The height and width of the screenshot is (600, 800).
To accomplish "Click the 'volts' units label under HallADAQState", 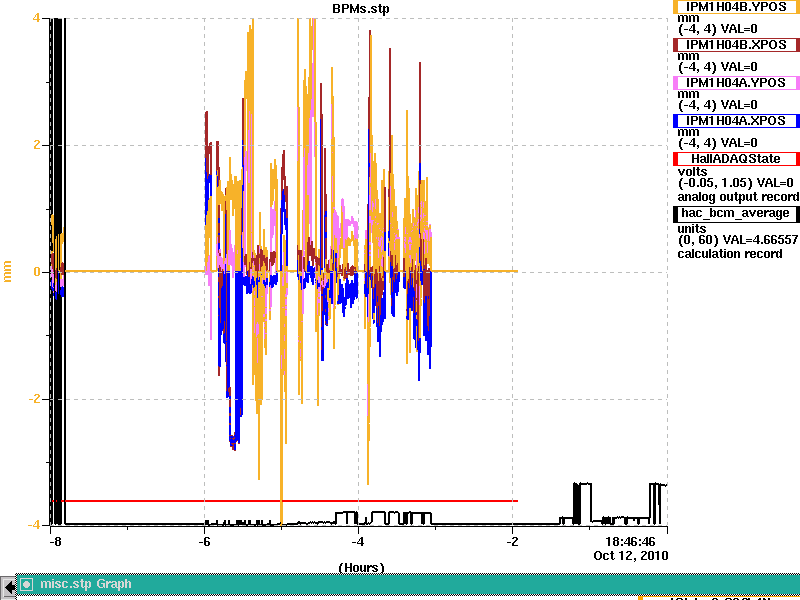I will 692,171.
